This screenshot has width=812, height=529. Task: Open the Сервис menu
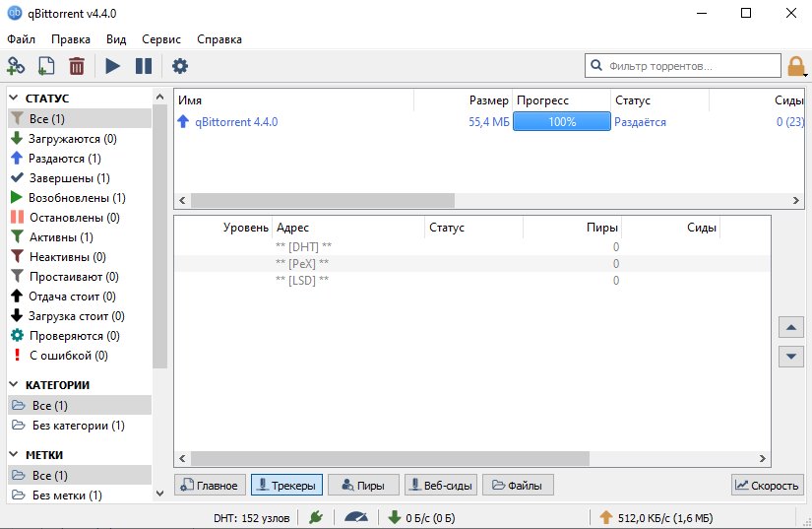click(161, 39)
